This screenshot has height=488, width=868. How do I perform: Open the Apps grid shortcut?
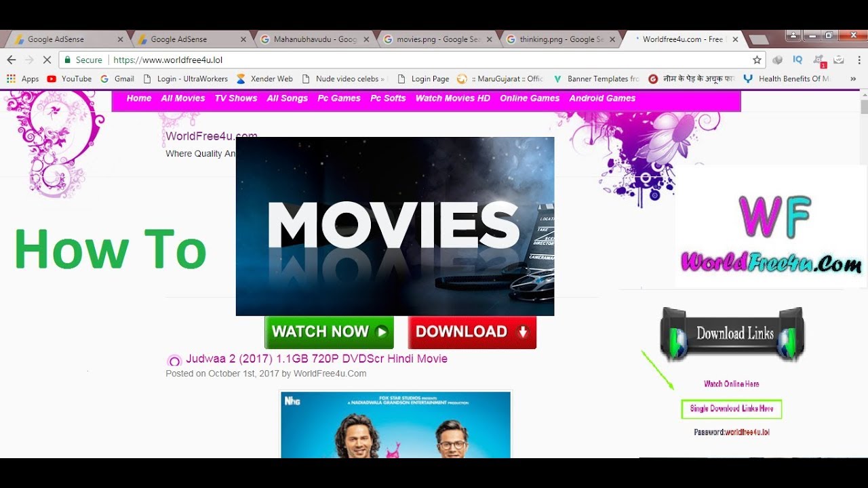click(x=23, y=79)
